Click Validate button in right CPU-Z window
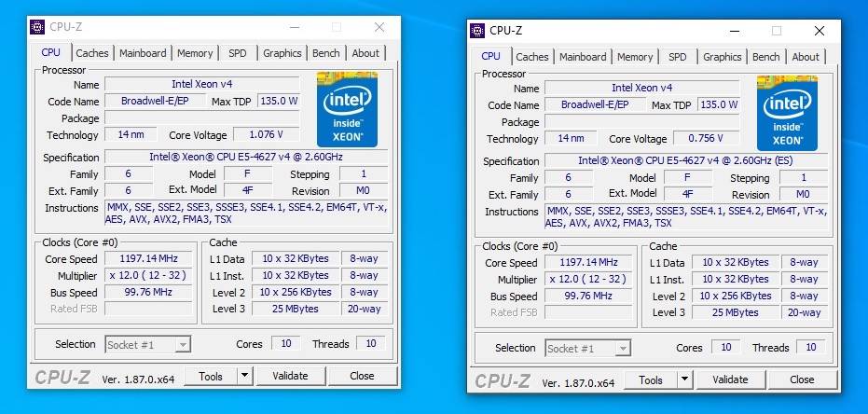The width and height of the screenshot is (868, 414). point(730,379)
